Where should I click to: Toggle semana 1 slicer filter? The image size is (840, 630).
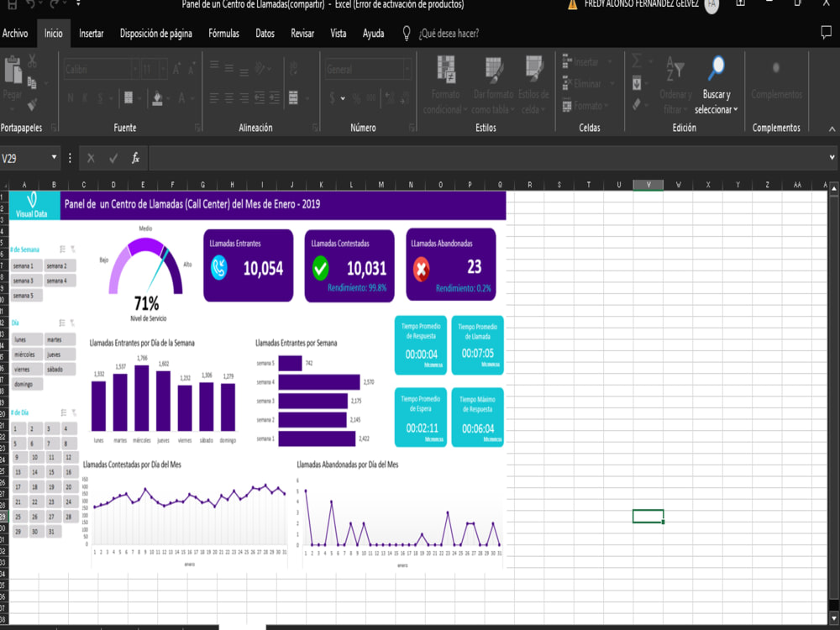[27, 265]
